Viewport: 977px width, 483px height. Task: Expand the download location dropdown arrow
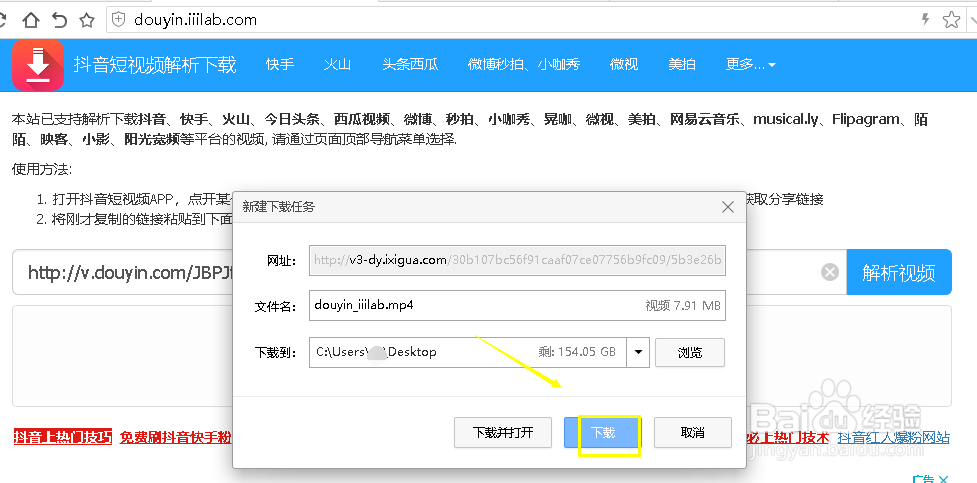(639, 352)
